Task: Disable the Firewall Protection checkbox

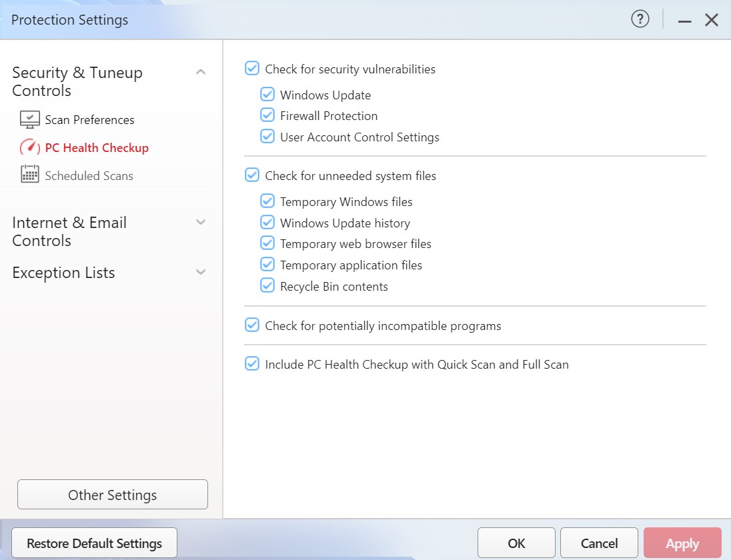Action: pos(267,115)
